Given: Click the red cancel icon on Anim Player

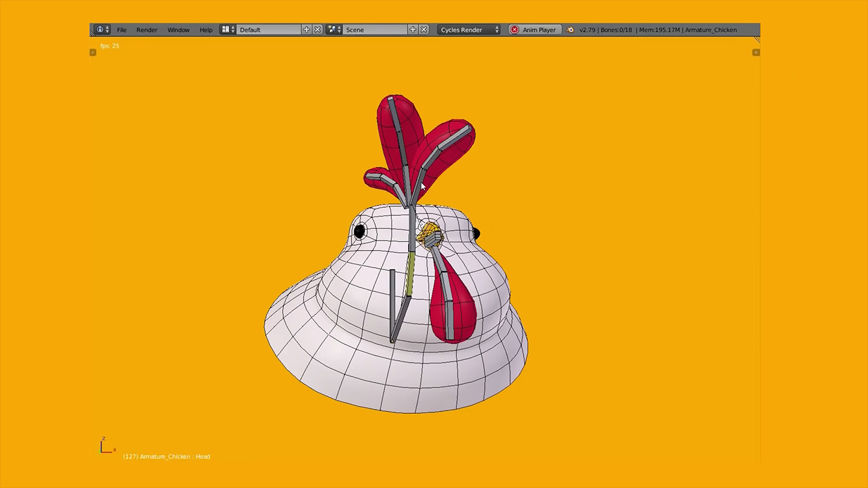Looking at the screenshot, I should (x=515, y=30).
